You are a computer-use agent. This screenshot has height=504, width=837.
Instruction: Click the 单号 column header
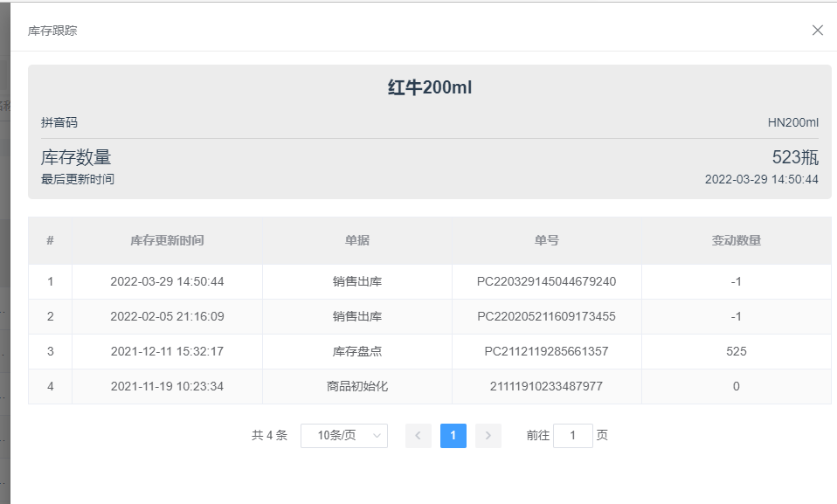547,241
